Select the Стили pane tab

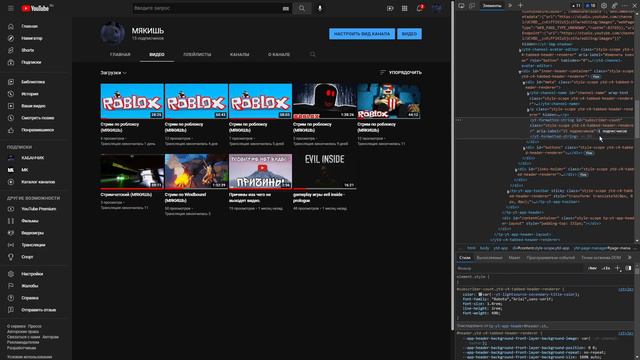pos(464,258)
